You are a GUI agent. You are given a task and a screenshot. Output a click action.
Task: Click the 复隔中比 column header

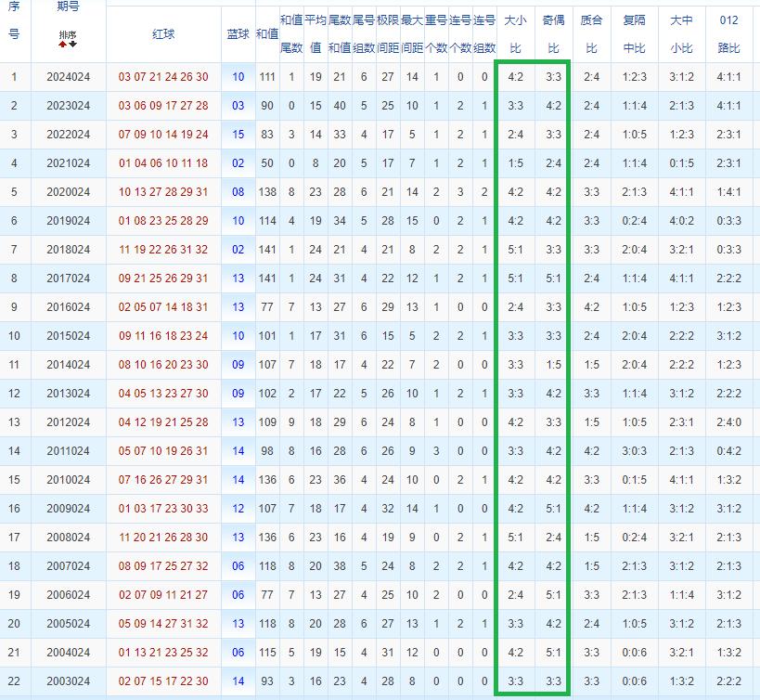635,33
